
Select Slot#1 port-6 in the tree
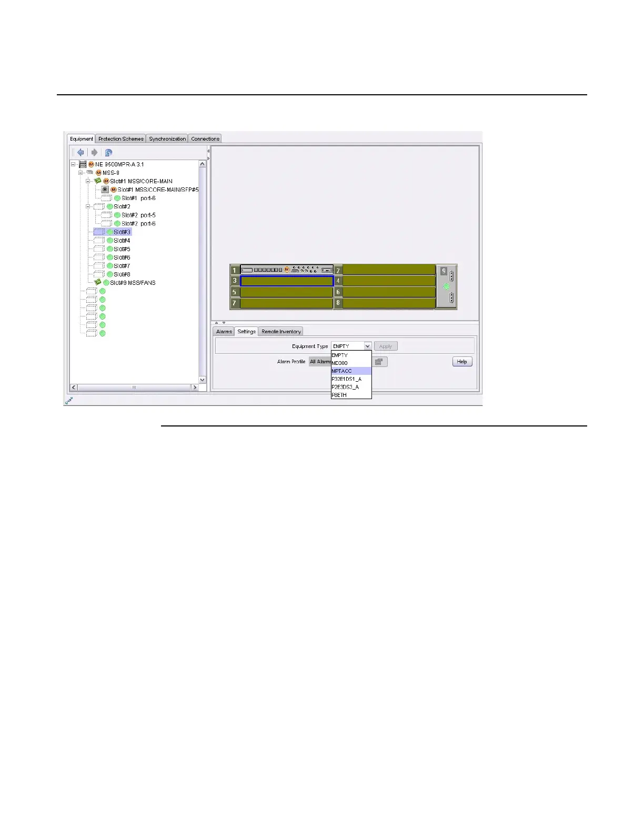(138, 198)
